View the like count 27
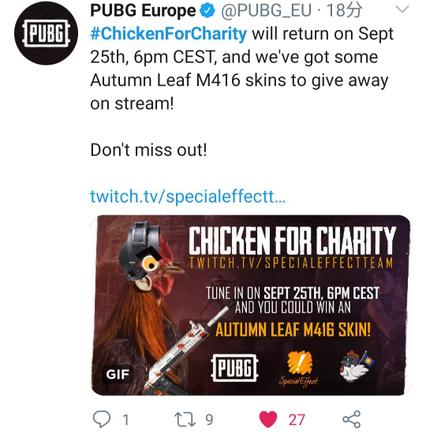The width and height of the screenshot is (426, 440). click(x=296, y=420)
